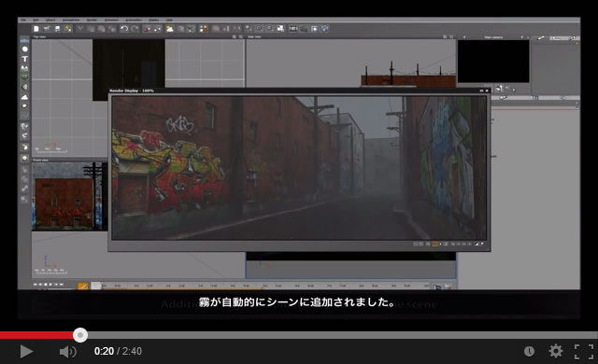This screenshot has width=598, height=364.
Task: Click the Front view panel label
Action: 40,161
